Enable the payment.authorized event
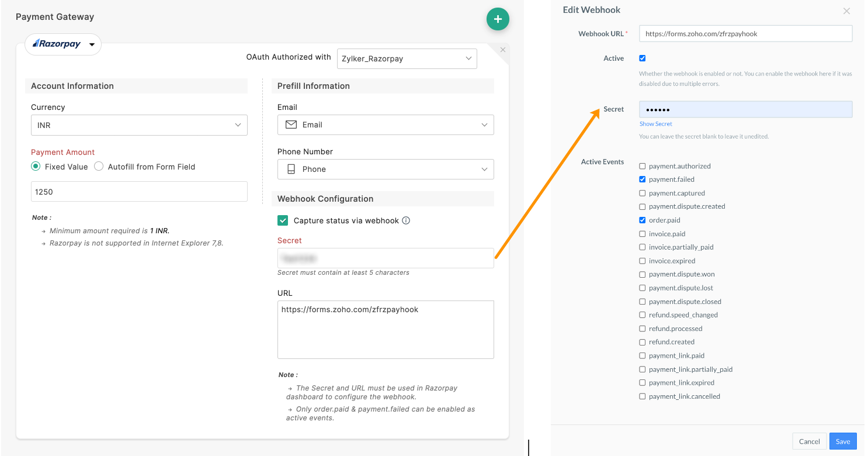The image size is (868, 456). pos(643,166)
